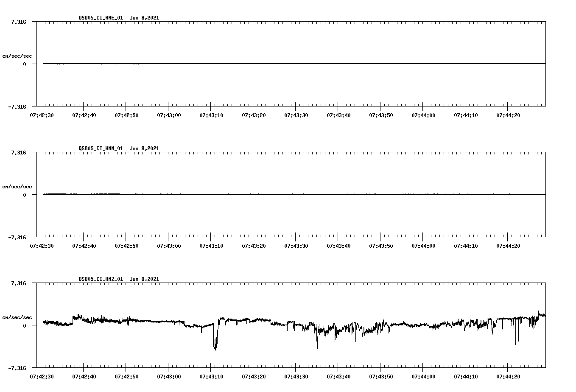Viewport: 576px width, 392px height.
Task: Click the 07:44:20 time label under HNE plot
Action: click(508, 115)
